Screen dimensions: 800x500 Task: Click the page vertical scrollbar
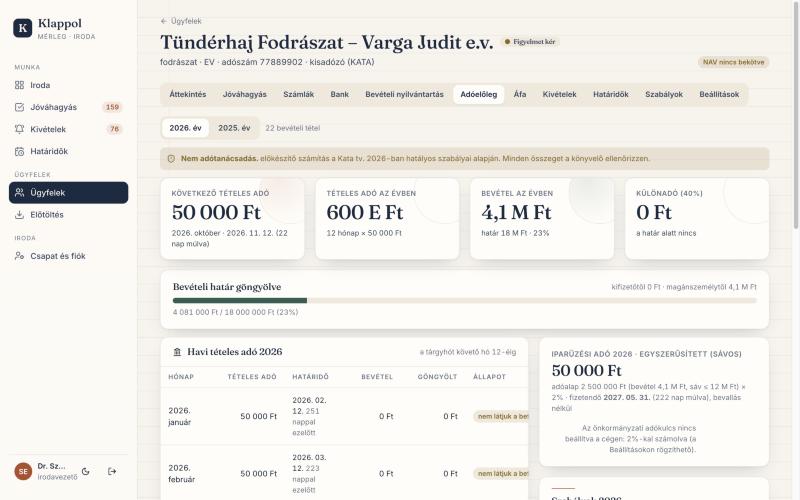[796, 115]
